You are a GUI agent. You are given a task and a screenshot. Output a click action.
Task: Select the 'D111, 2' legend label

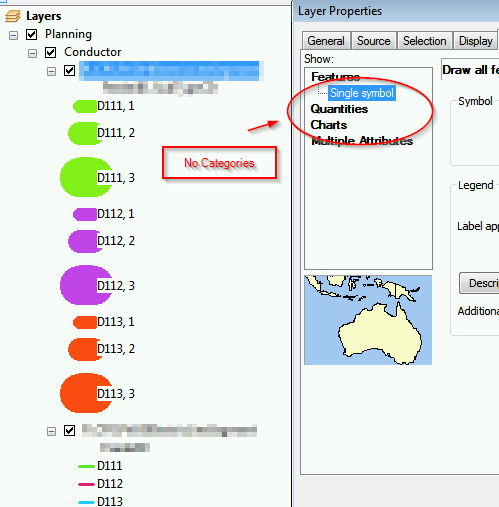pyautogui.click(x=116, y=133)
